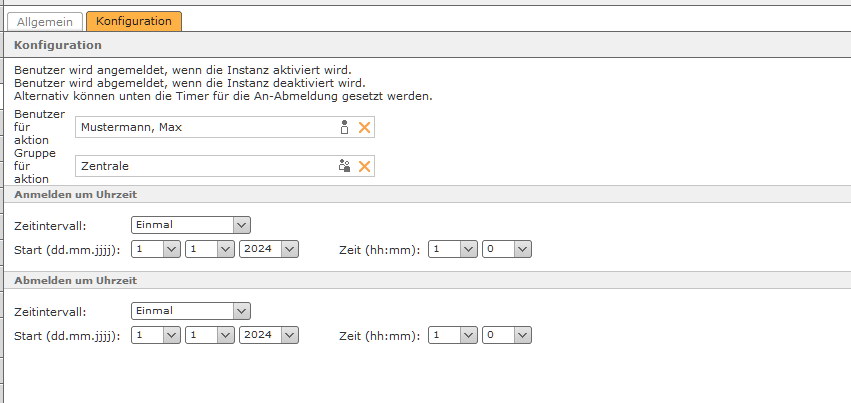The height and width of the screenshot is (403, 851).
Task: Expand the Abmelden minute dropdown
Action: click(x=506, y=335)
